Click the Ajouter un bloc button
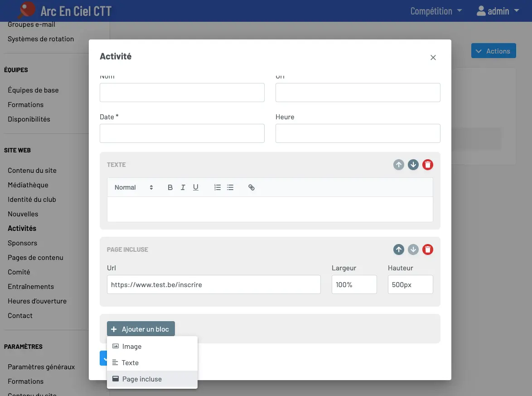Viewport: 532px width, 396px height. coord(141,329)
